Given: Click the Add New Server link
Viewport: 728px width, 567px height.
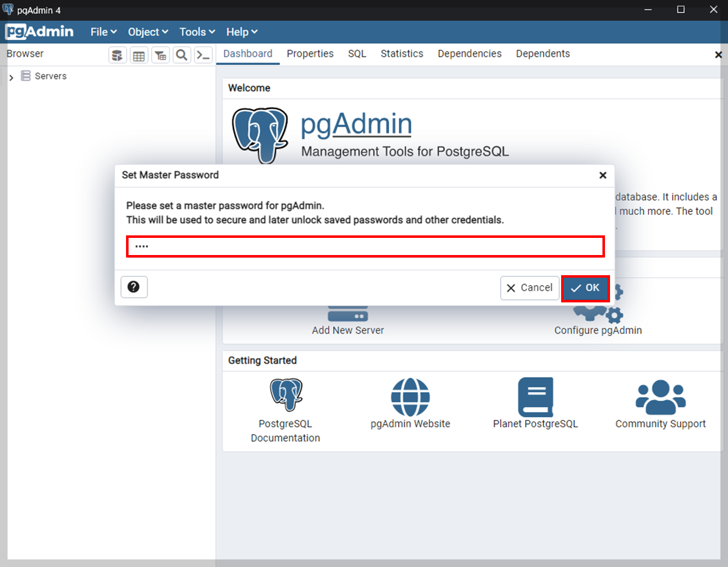Looking at the screenshot, I should (348, 330).
